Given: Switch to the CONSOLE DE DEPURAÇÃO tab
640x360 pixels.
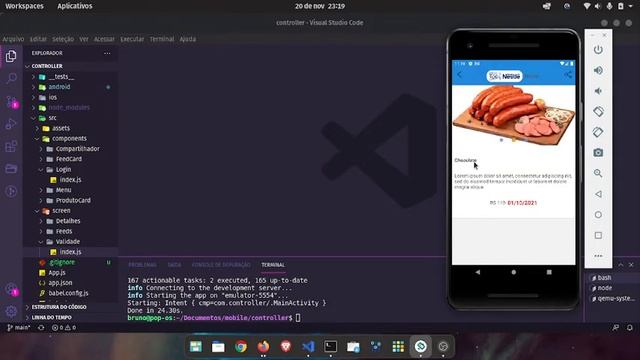Looking at the screenshot, I should click(x=221, y=265).
